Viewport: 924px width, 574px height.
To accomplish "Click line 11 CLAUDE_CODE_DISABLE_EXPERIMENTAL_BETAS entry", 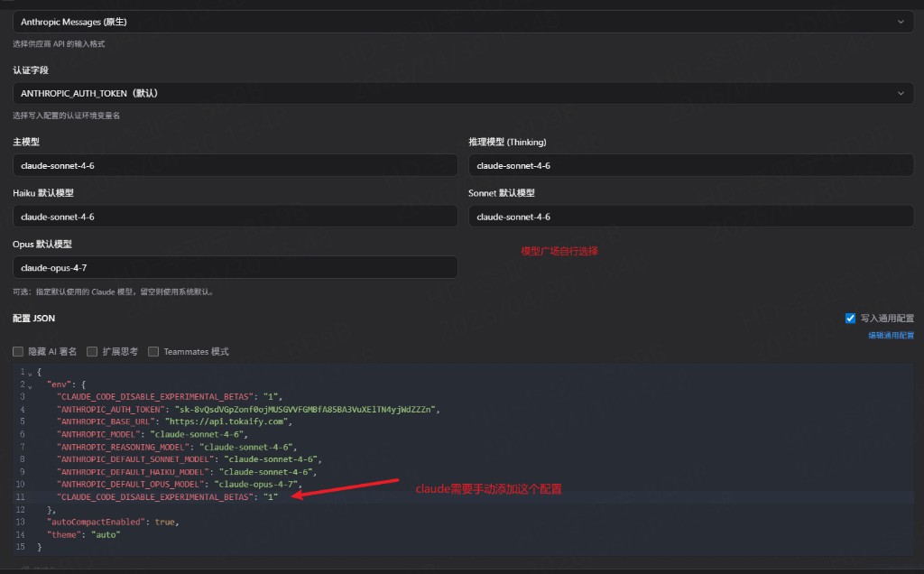I will [x=167, y=496].
